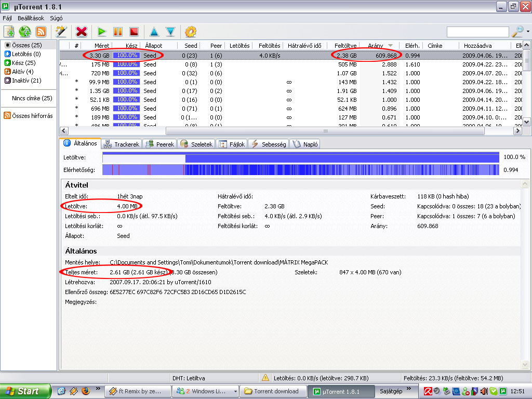Switch to the Peerek tab

click(x=159, y=144)
